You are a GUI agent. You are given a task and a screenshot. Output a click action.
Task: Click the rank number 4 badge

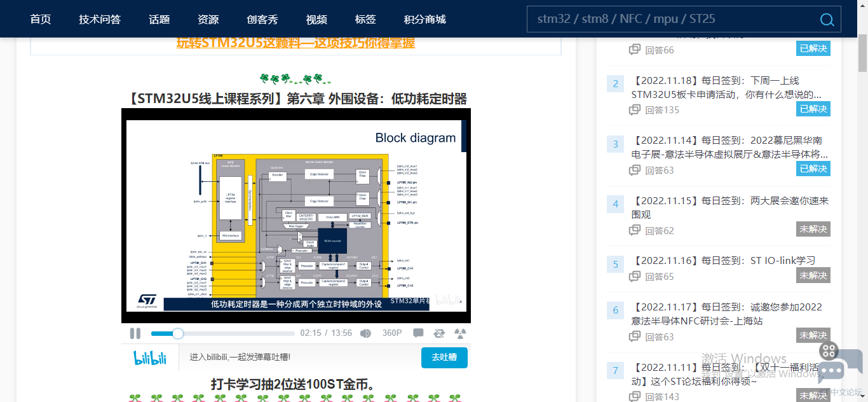point(615,204)
